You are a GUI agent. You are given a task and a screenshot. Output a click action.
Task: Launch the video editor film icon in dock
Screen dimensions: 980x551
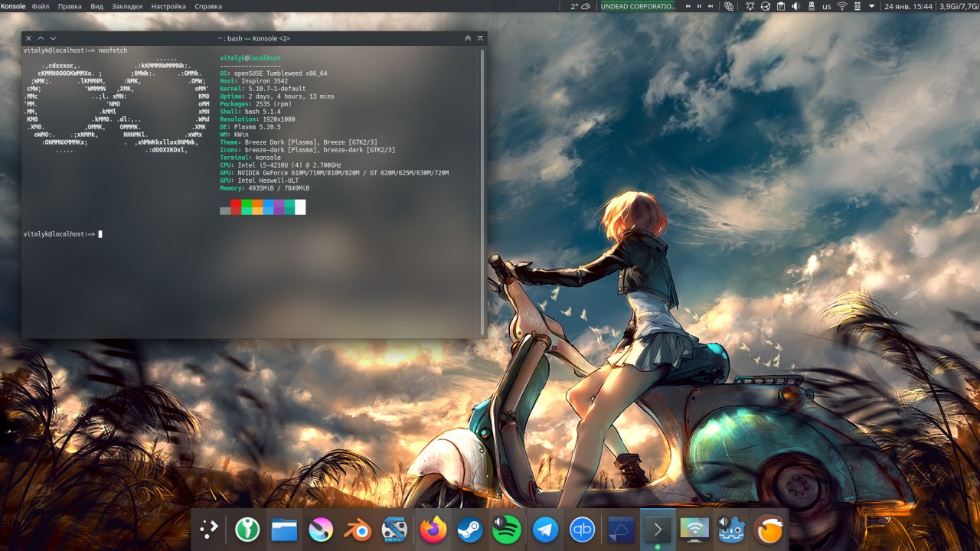point(394,530)
